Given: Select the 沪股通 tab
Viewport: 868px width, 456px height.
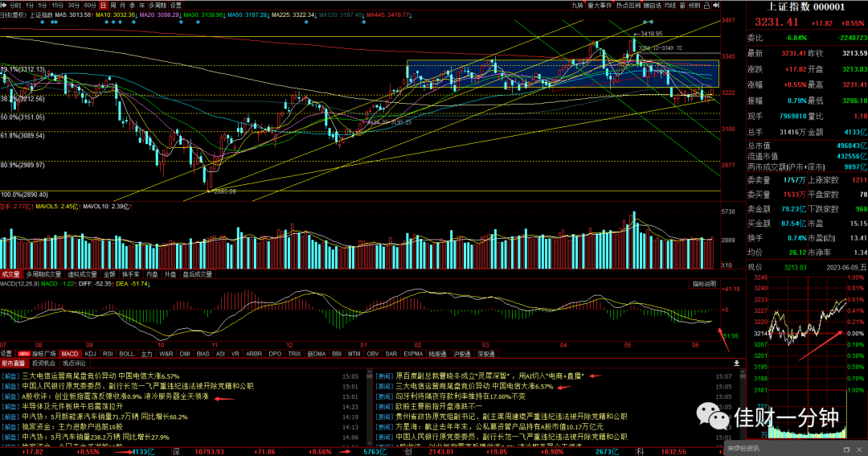Looking at the screenshot, I should click(x=461, y=354).
